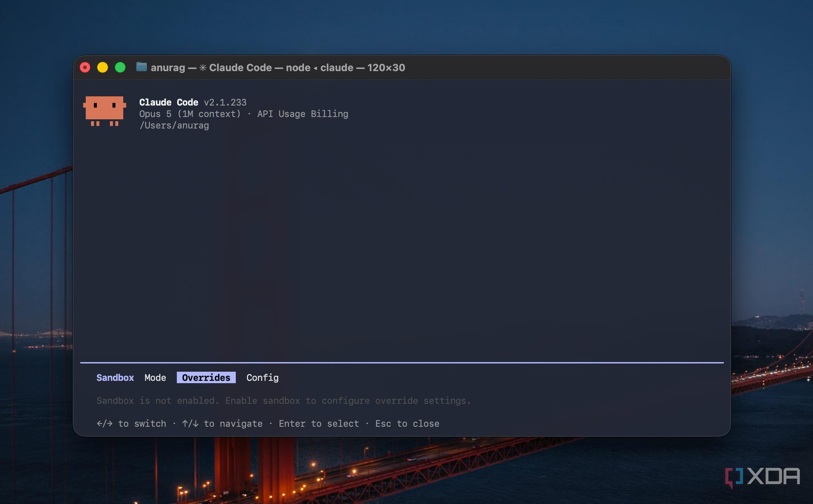Image resolution: width=813 pixels, height=504 pixels.
Task: Click the 'Enter to select' hint
Action: [319, 424]
